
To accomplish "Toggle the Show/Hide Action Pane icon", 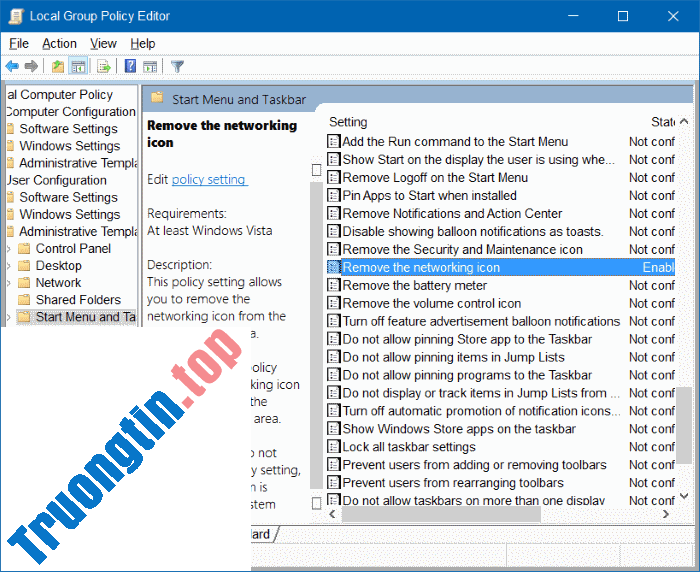I will 150,67.
